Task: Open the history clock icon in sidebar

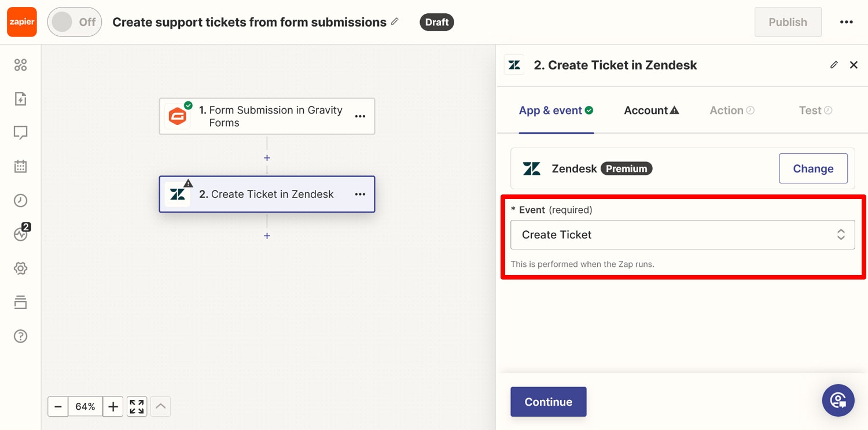Action: point(20,201)
